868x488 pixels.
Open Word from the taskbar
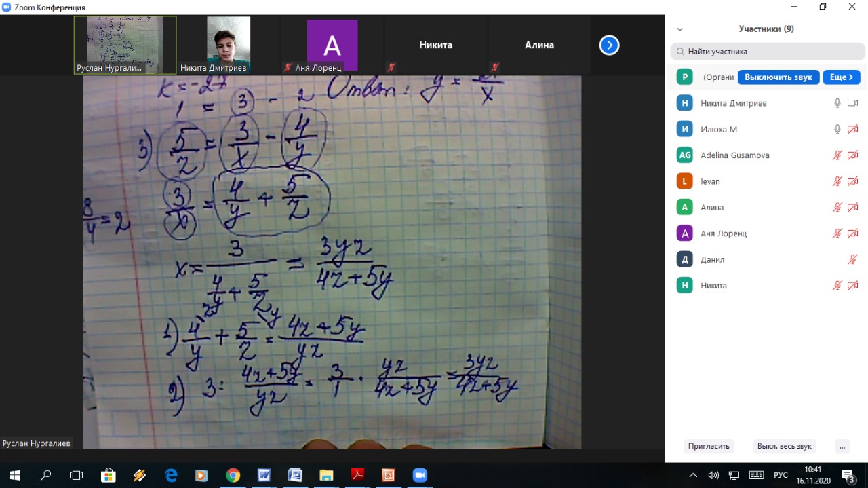(264, 475)
